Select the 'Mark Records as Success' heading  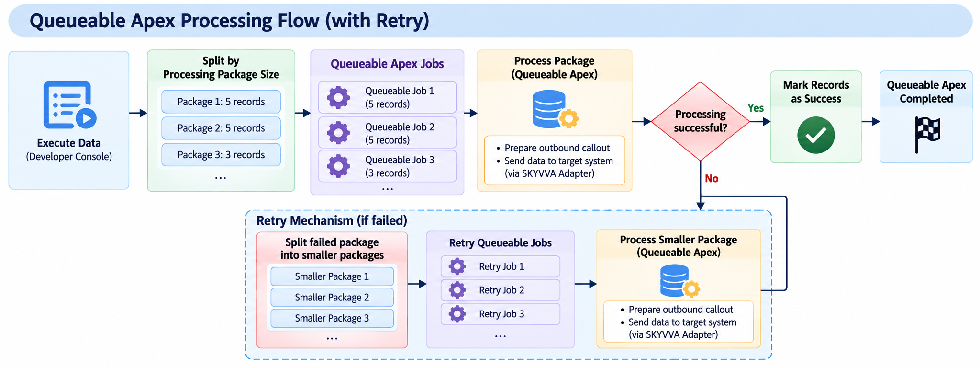(x=816, y=92)
